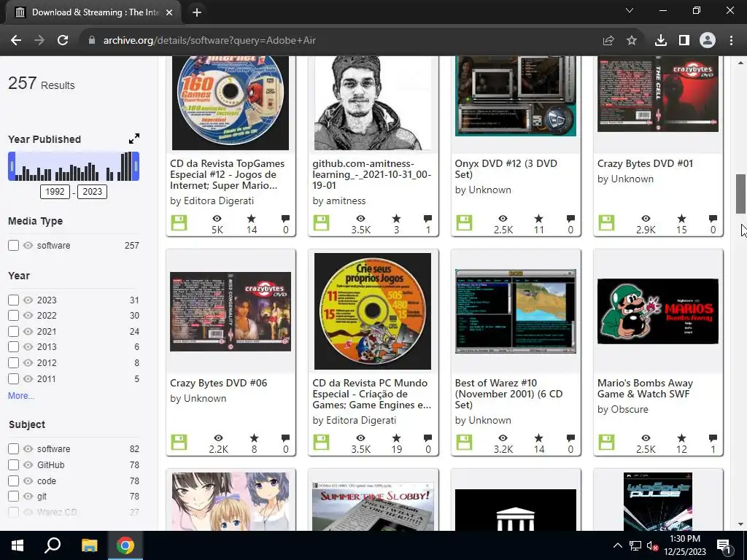Open Windows taskbar search
The image size is (747, 560).
[53, 545]
